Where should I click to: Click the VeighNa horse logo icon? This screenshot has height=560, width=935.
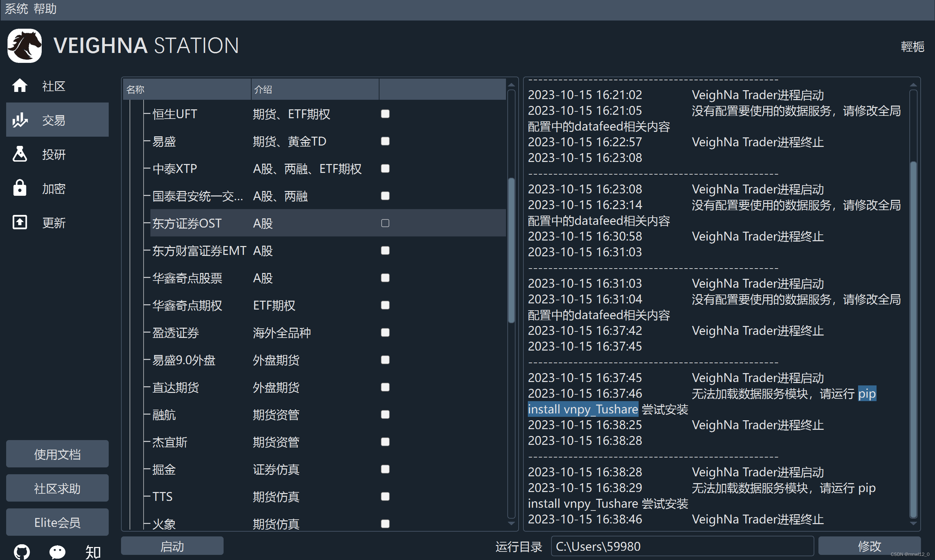(x=25, y=46)
